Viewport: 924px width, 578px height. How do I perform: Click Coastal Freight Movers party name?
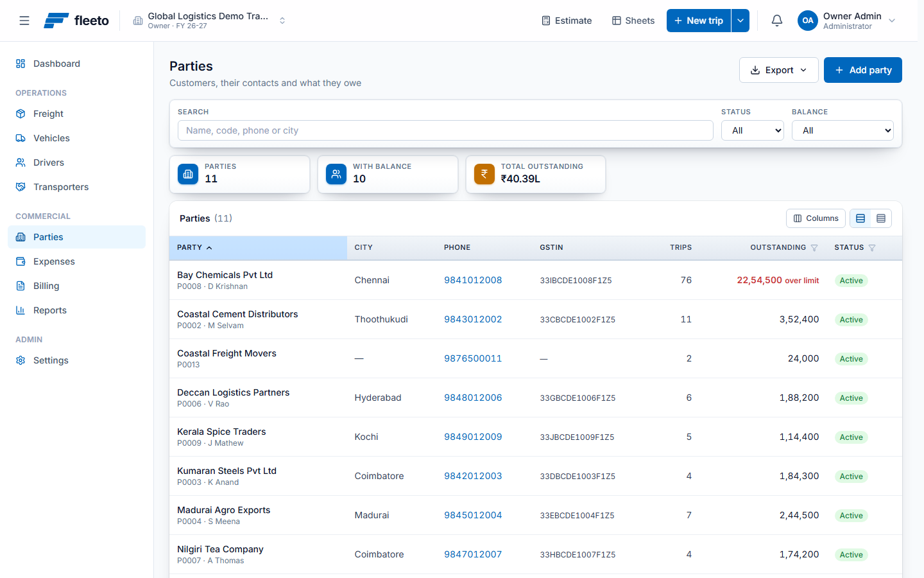[x=227, y=353]
